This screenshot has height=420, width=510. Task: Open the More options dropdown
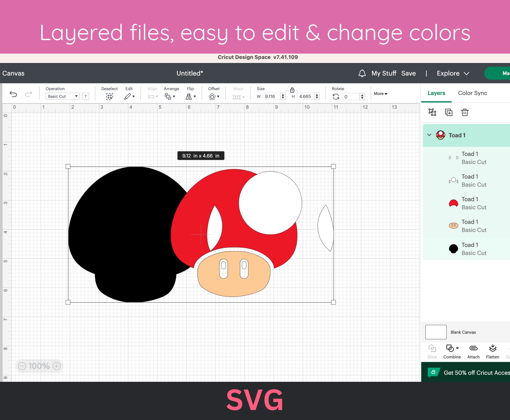pyautogui.click(x=380, y=94)
